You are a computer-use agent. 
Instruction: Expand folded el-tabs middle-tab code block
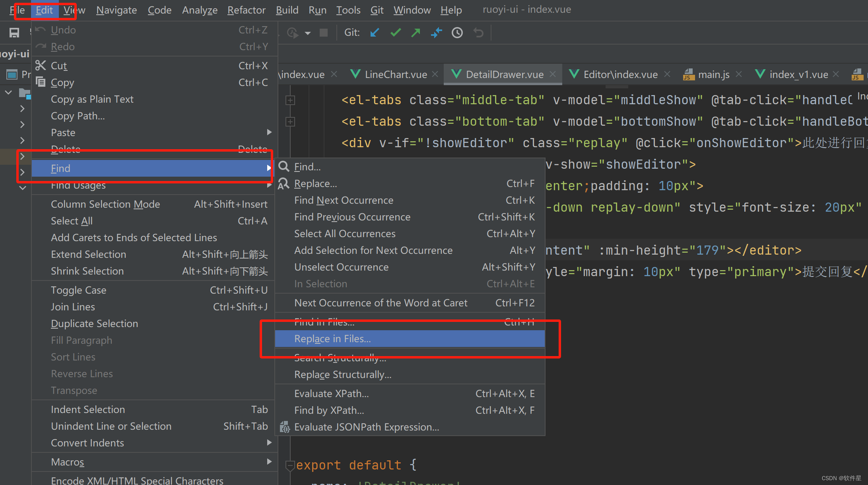click(x=290, y=100)
